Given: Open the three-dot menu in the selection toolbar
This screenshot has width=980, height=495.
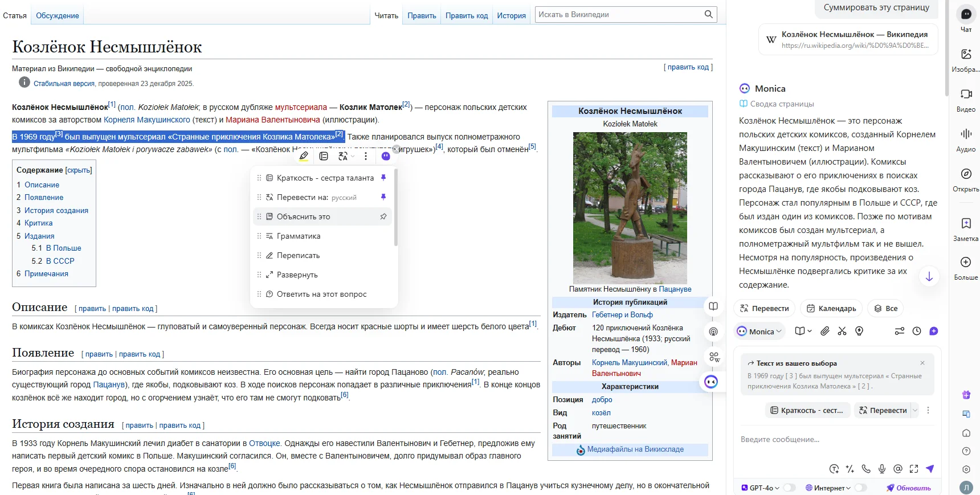Looking at the screenshot, I should click(366, 156).
